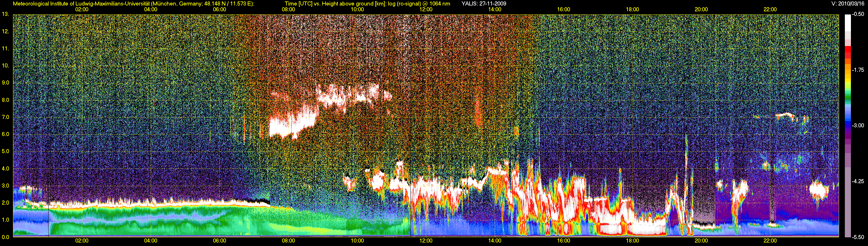868x246 pixels.
Task: Click the bottom axis 10:00 time label
Action: (357, 241)
